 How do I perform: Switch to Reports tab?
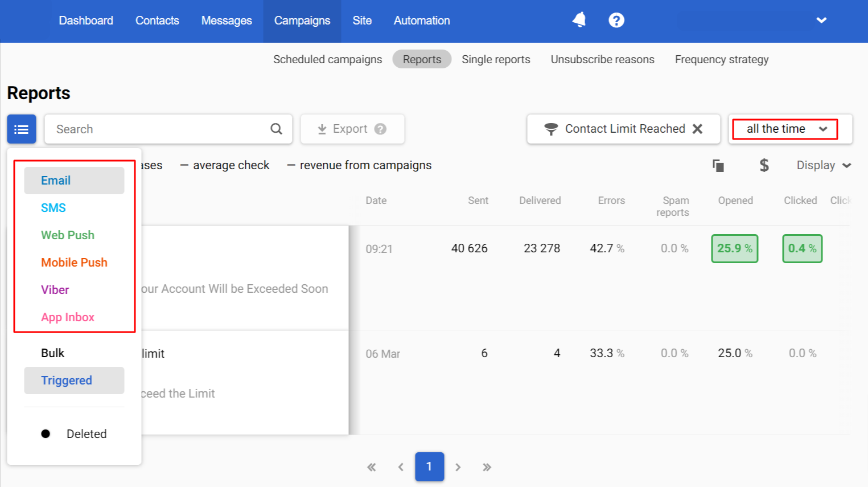(x=422, y=59)
